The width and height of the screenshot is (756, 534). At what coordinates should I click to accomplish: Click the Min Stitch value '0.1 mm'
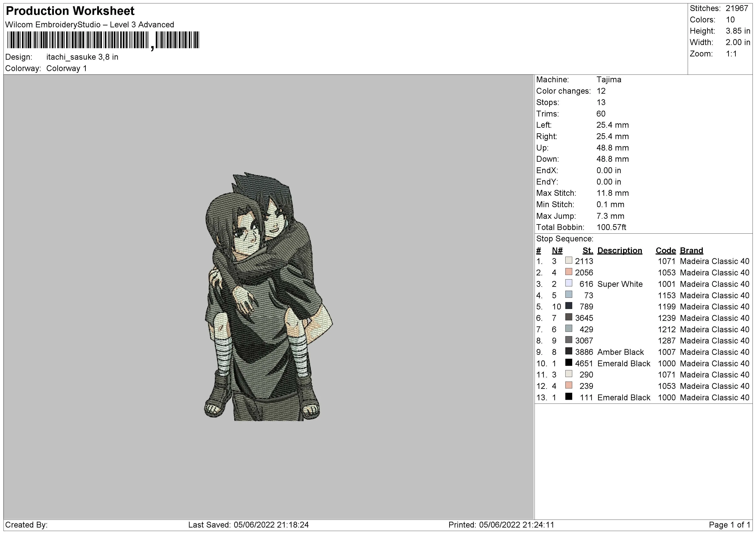point(610,205)
